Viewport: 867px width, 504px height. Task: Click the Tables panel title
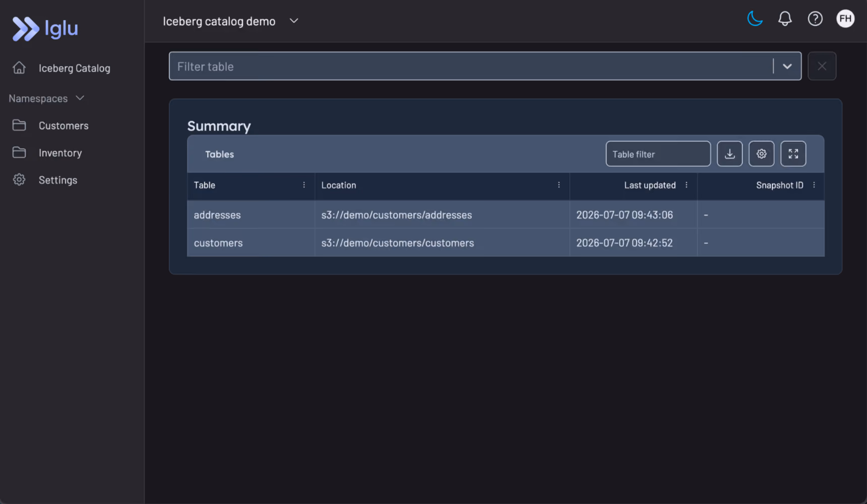coord(219,154)
